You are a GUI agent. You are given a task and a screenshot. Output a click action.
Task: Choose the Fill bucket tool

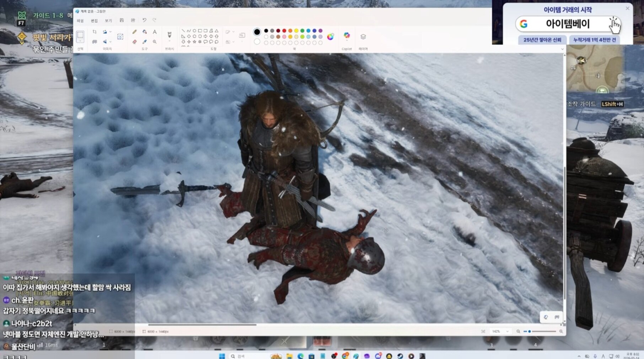point(145,32)
